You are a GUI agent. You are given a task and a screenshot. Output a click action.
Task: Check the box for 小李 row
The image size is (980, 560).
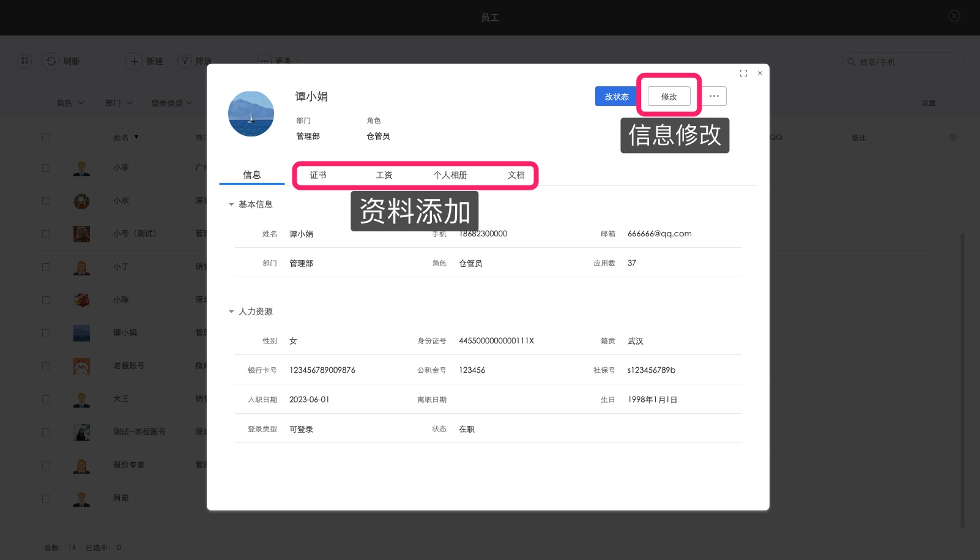pyautogui.click(x=46, y=168)
